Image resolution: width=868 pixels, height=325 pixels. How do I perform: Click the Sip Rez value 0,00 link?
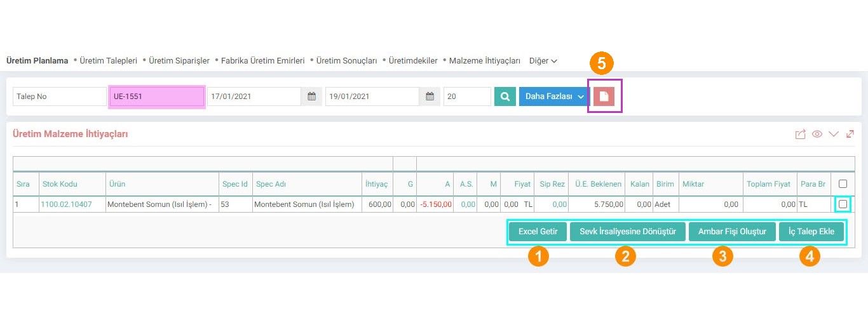pos(560,204)
